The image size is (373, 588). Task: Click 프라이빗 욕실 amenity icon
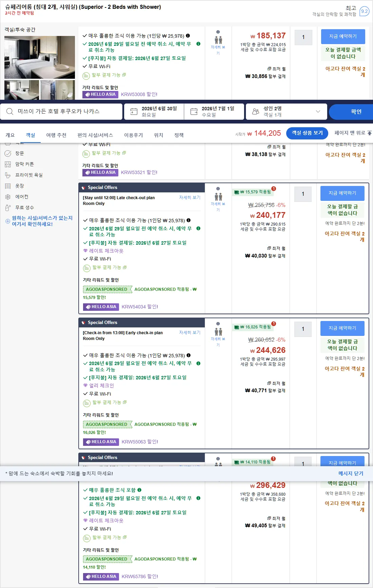(x=8, y=175)
